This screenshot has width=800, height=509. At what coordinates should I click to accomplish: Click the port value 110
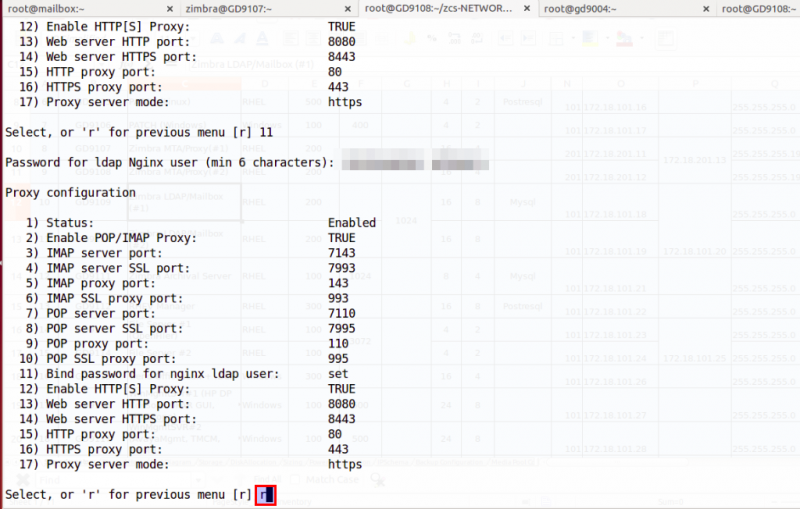point(338,344)
